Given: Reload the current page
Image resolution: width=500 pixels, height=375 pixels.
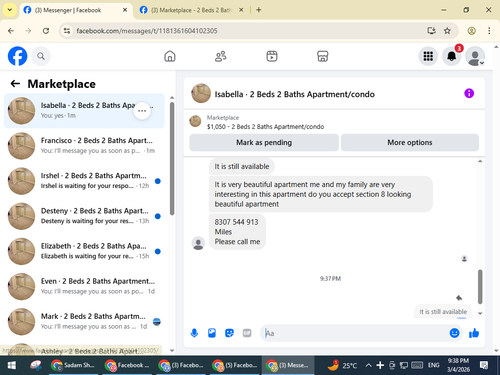Looking at the screenshot, I should (46, 31).
